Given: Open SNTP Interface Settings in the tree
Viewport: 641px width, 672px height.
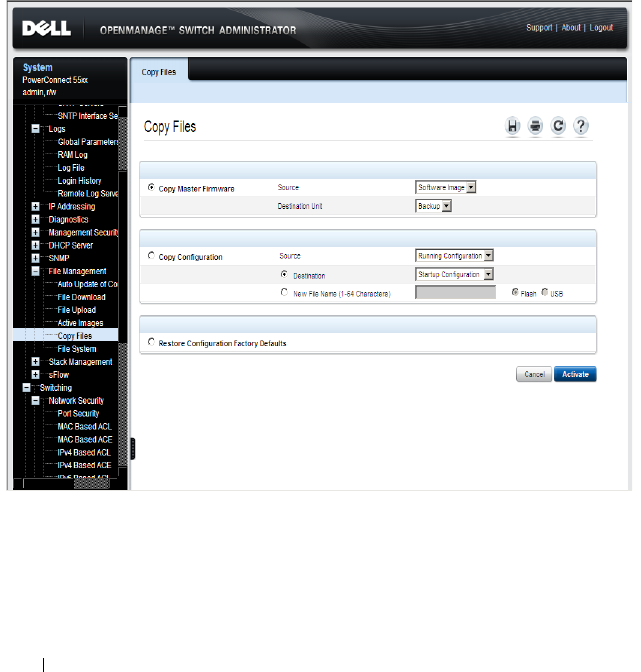Looking at the screenshot, I should point(87,116).
